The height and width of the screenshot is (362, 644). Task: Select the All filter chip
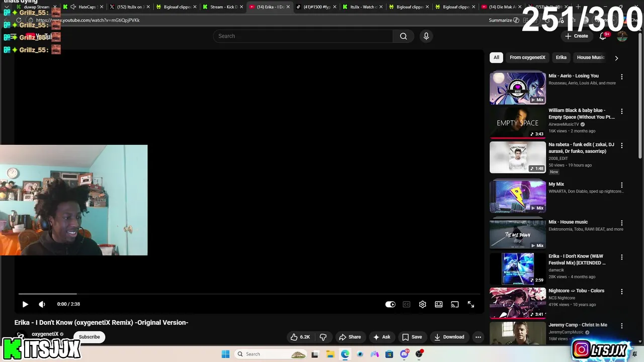pyautogui.click(x=496, y=57)
